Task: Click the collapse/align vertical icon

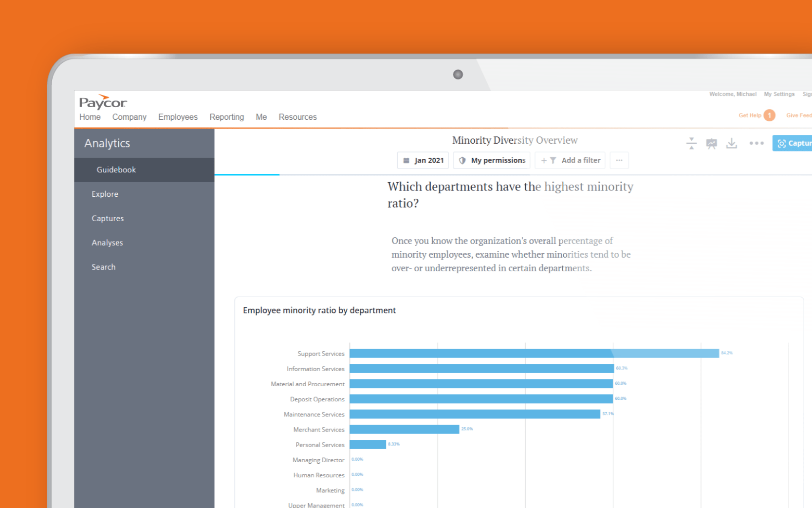Action: click(691, 143)
